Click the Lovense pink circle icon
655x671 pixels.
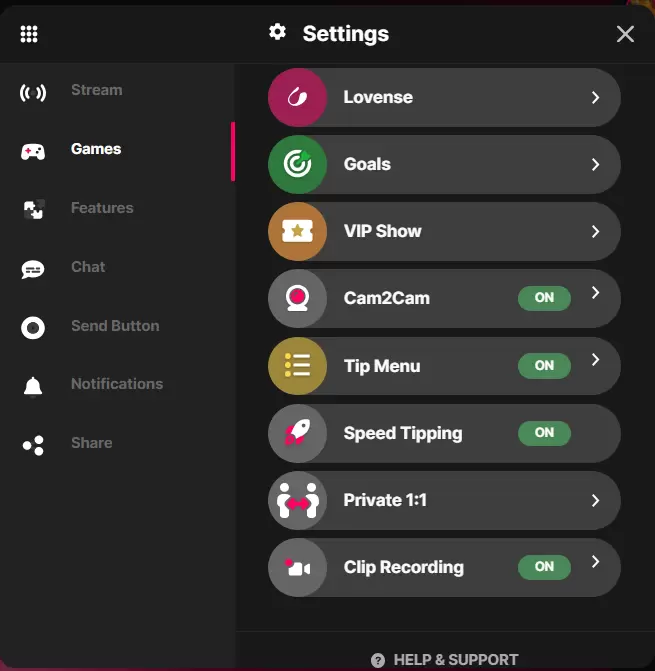tap(297, 97)
